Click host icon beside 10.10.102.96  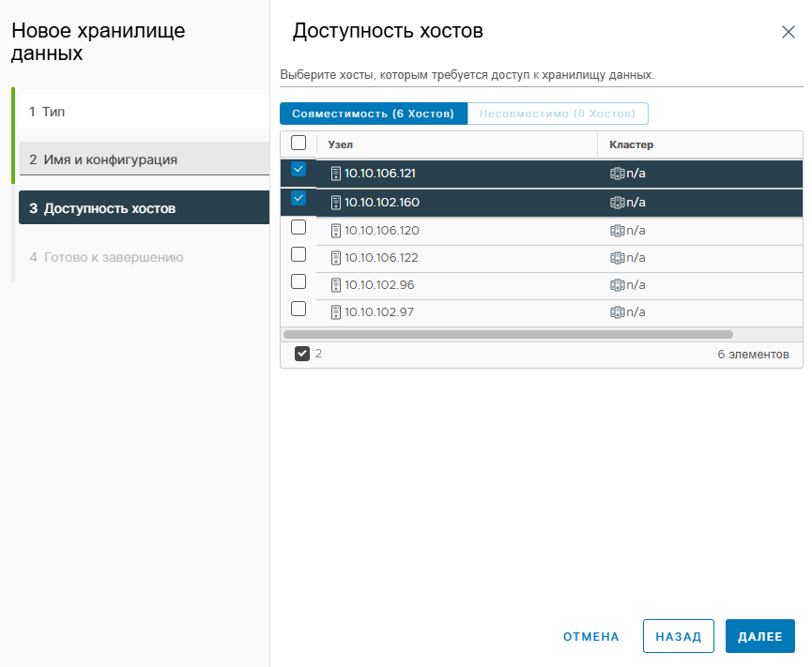(336, 285)
